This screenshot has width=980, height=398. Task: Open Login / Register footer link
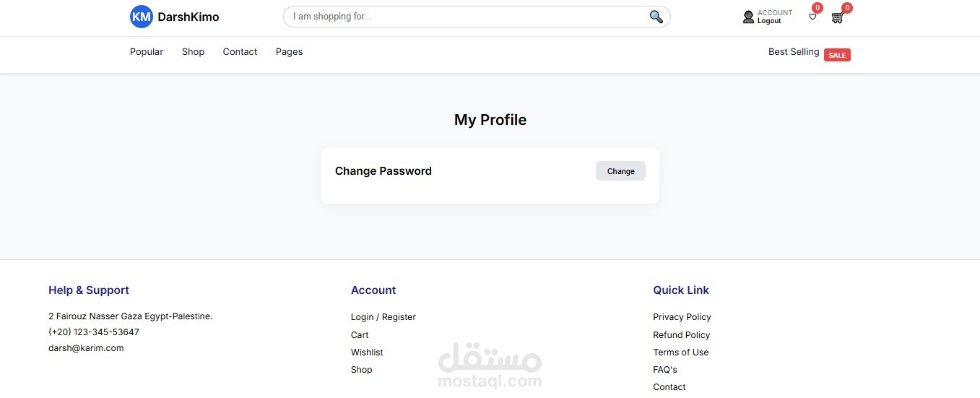pos(383,317)
